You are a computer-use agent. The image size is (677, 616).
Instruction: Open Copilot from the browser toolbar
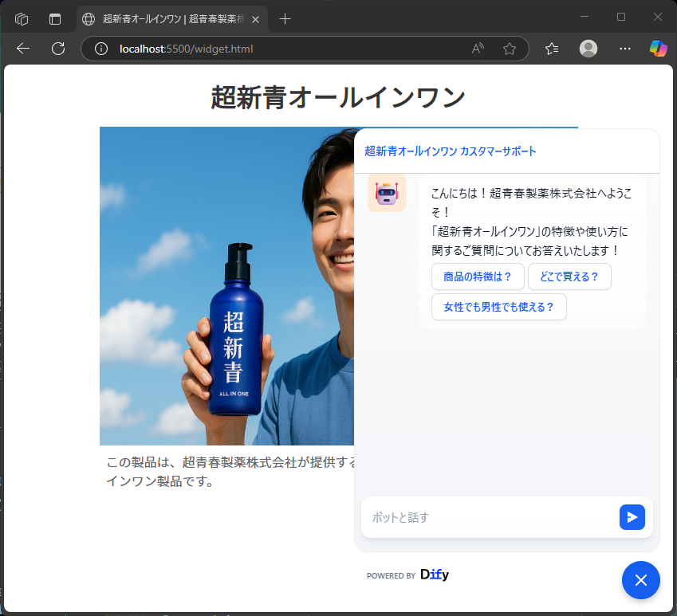[658, 49]
